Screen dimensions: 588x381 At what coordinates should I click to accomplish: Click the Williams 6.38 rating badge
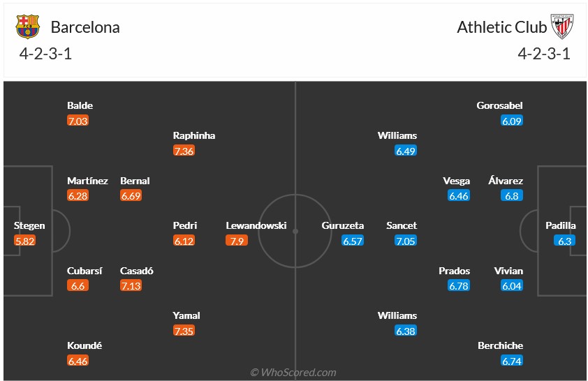click(405, 331)
